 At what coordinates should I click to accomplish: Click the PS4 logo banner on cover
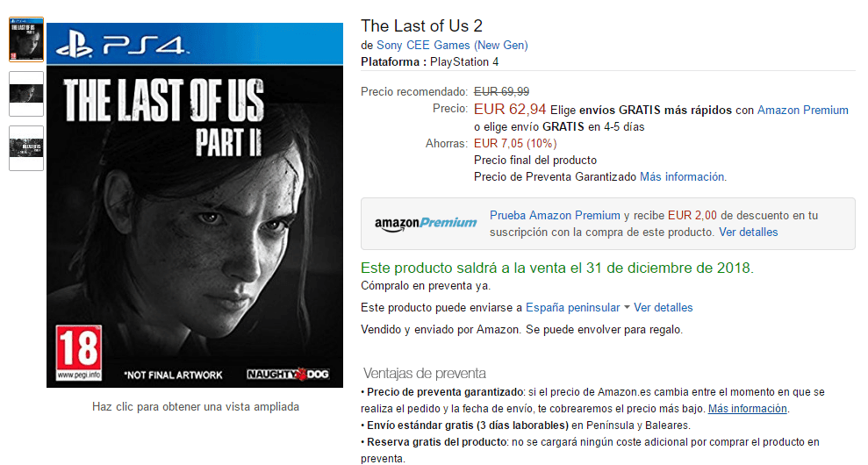pos(195,44)
